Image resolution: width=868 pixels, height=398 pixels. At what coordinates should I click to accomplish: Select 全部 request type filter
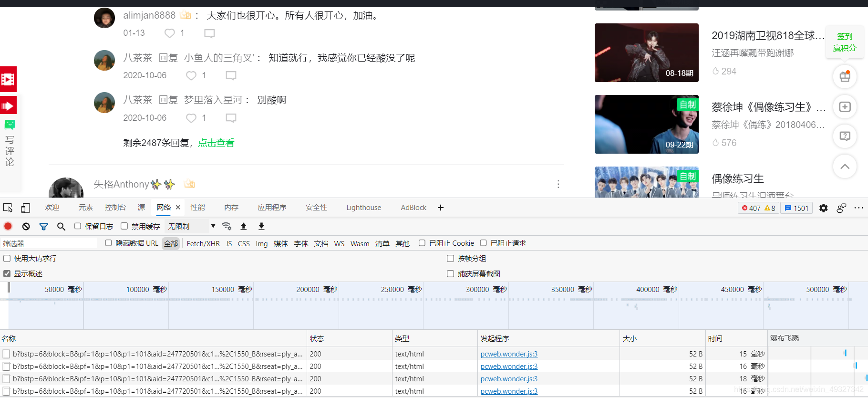pyautogui.click(x=171, y=243)
